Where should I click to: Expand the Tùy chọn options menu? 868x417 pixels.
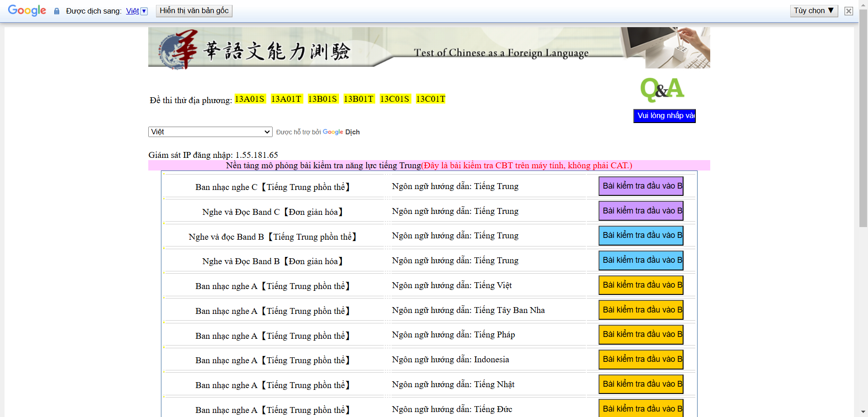[x=814, y=11]
